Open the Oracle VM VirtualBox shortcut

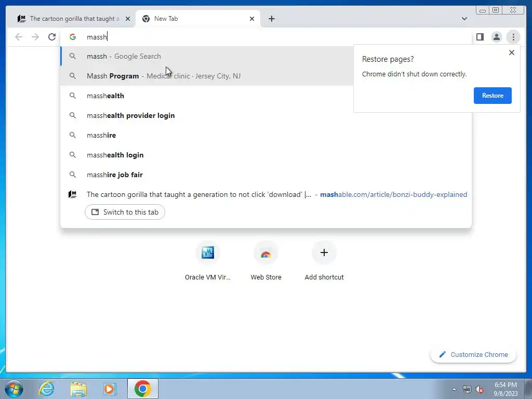tap(208, 261)
